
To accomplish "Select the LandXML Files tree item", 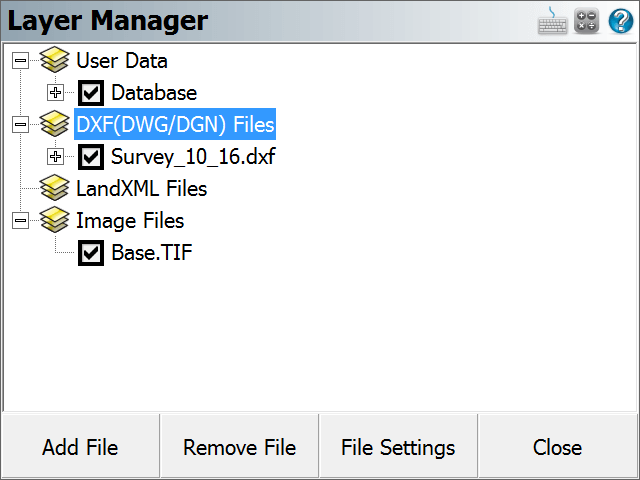I will [x=142, y=189].
